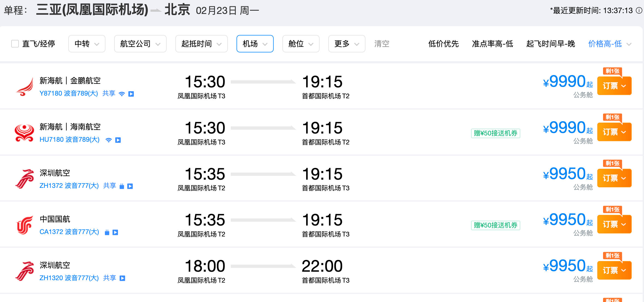Open the 机场 airport filter dropdown
This screenshot has width=644, height=302.
(x=255, y=44)
